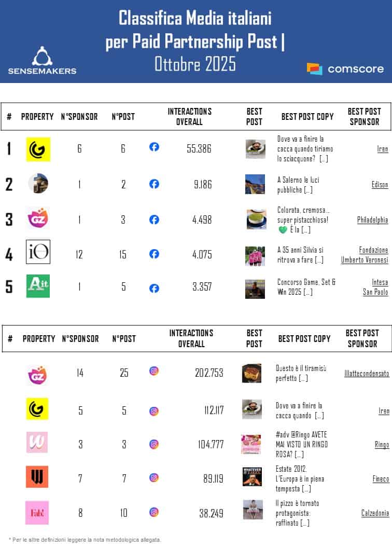Click the Facebook icon beside 55.386 interactions

click(154, 147)
